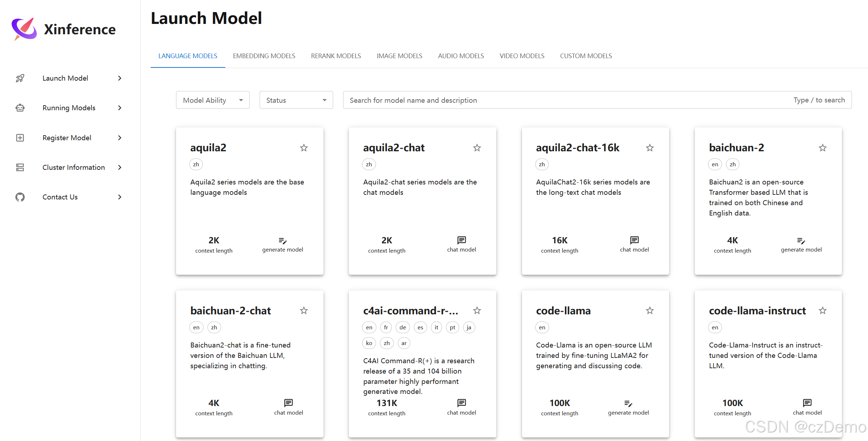Image resolution: width=868 pixels, height=441 pixels.
Task: Click the en tag on code-llama-instruct
Action: 715,328
